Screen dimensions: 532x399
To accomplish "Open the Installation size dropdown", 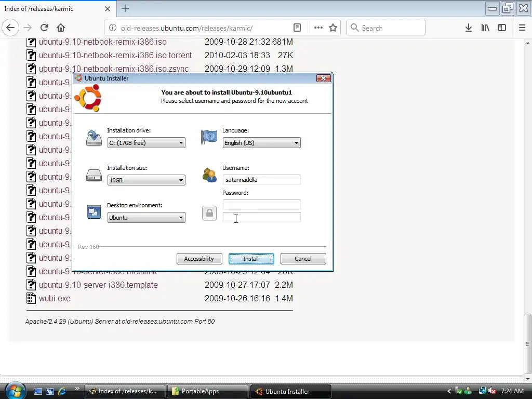I will [146, 180].
